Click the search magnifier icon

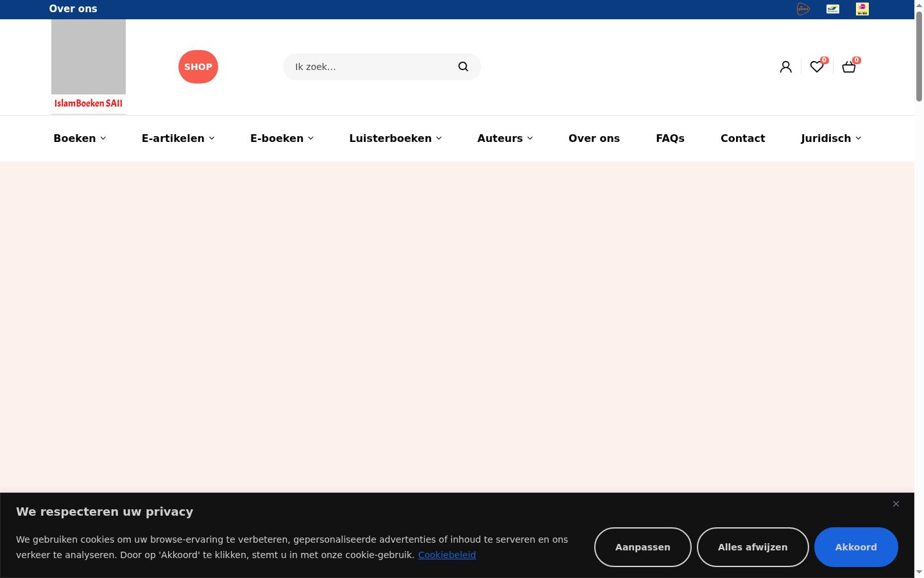463,67
